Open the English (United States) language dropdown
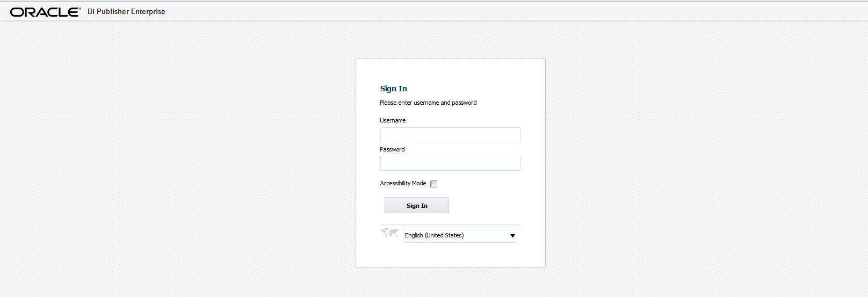Image resolution: width=868 pixels, height=297 pixels. click(460, 235)
